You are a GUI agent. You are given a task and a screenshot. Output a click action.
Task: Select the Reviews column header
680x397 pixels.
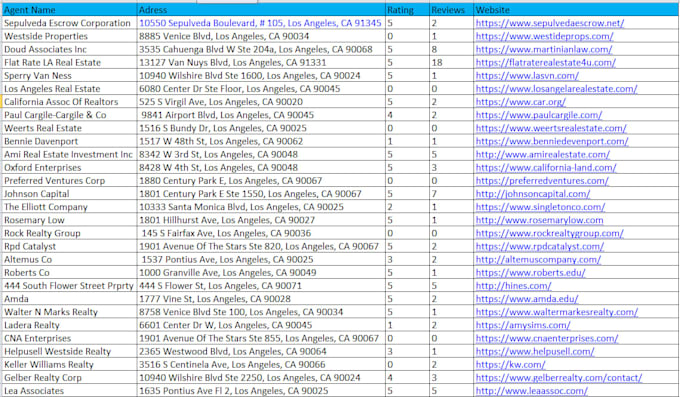(451, 10)
